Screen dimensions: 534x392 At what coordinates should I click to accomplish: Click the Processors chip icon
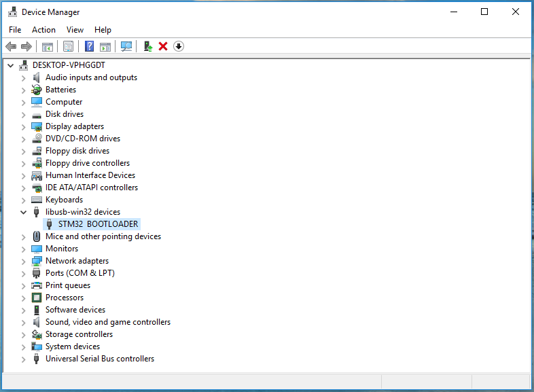point(37,298)
